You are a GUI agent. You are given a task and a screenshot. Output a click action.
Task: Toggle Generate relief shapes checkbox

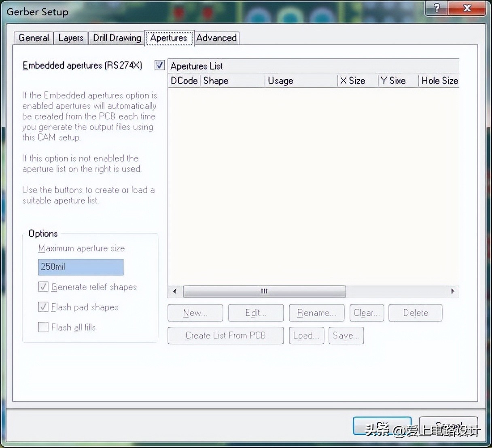[43, 287]
